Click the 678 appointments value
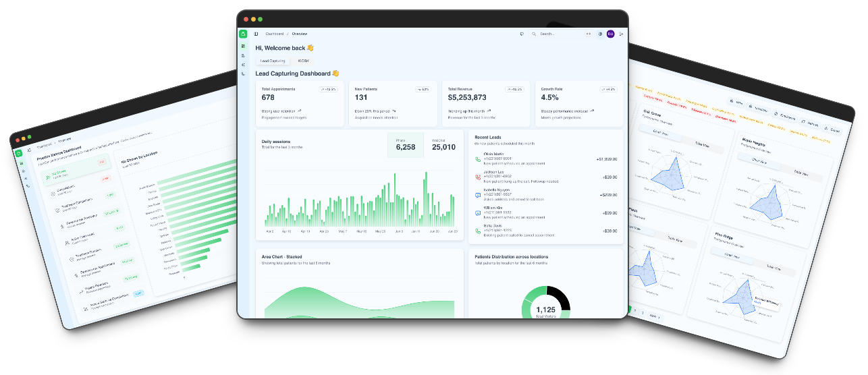The image size is (868, 375). pos(268,97)
